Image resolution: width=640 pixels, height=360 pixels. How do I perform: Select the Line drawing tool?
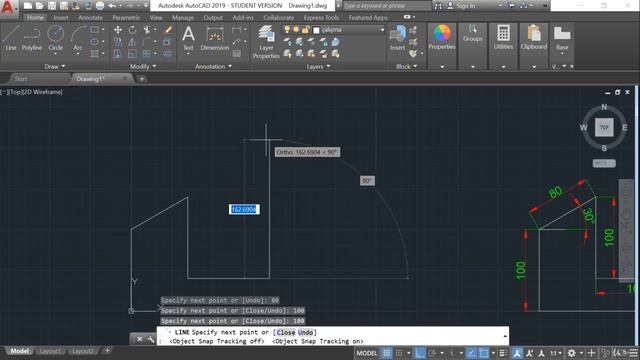(x=11, y=38)
